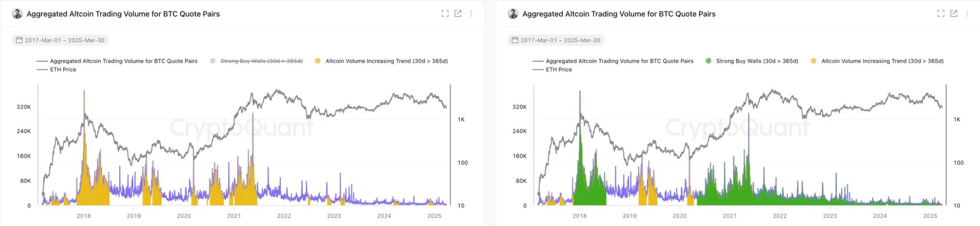Open right chart's three-dot options menu
The height and width of the screenshot is (226, 980).
pyautogui.click(x=967, y=14)
